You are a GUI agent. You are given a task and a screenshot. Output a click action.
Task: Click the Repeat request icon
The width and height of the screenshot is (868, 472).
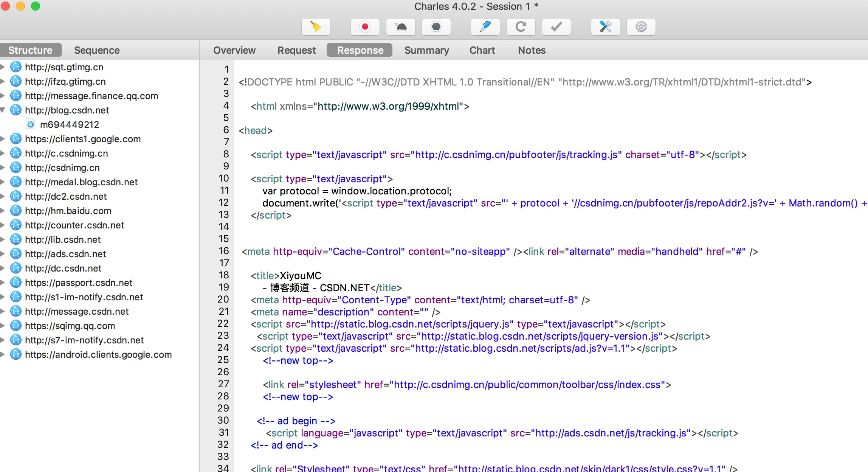[x=521, y=27]
